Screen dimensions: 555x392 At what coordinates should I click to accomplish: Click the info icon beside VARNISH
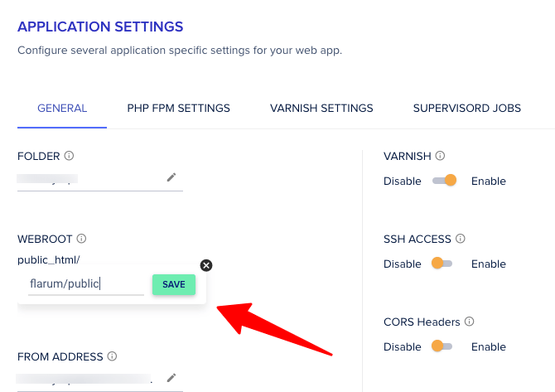(440, 156)
